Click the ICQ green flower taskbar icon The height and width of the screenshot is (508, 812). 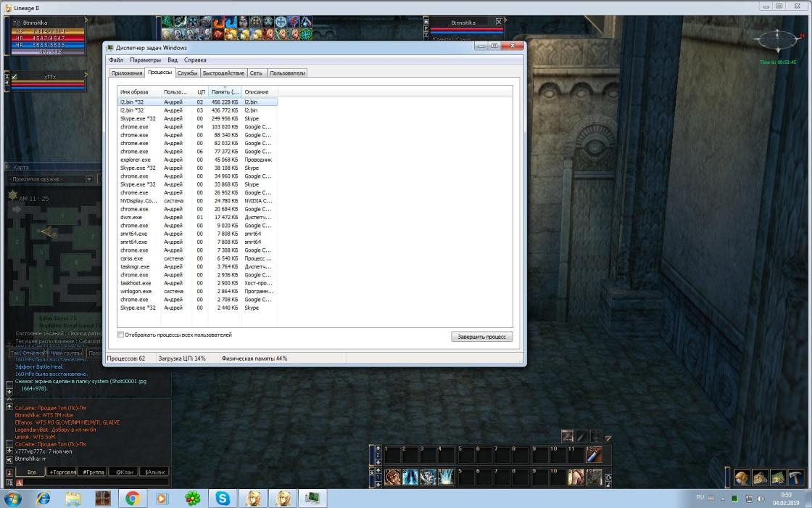coord(192,499)
